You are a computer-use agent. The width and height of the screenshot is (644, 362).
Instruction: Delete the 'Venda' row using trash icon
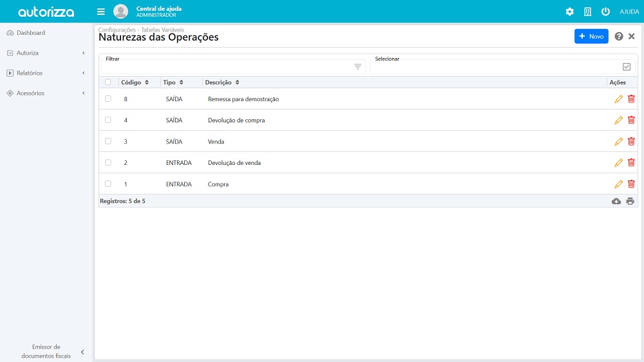tap(631, 142)
